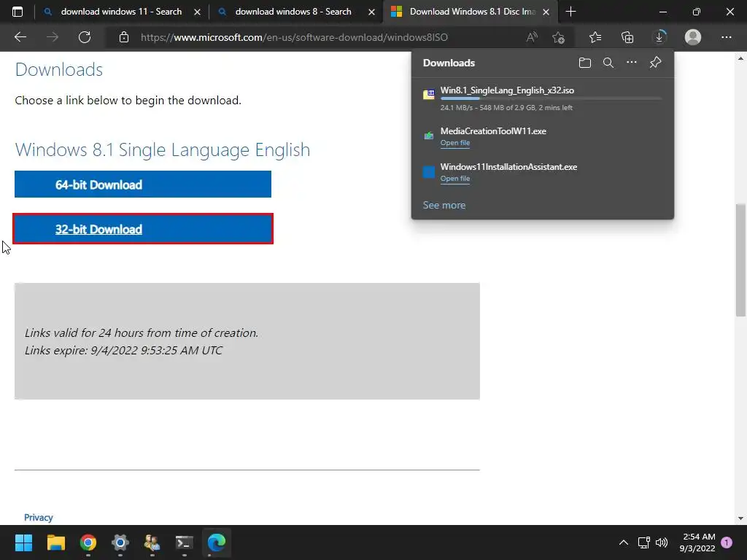
Task: Select MediaCreationToolW11.exe file name
Action: [x=493, y=131]
